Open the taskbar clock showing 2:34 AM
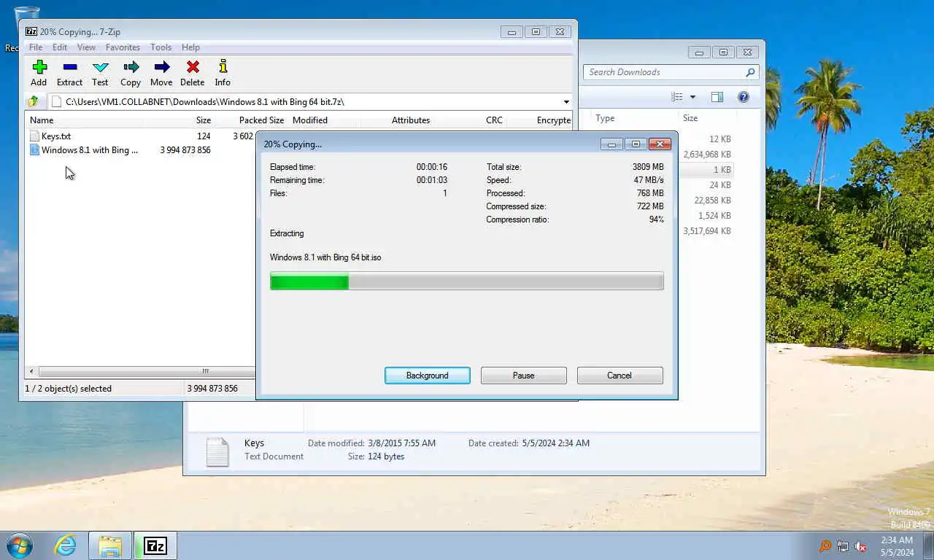934x560 pixels. tap(897, 546)
